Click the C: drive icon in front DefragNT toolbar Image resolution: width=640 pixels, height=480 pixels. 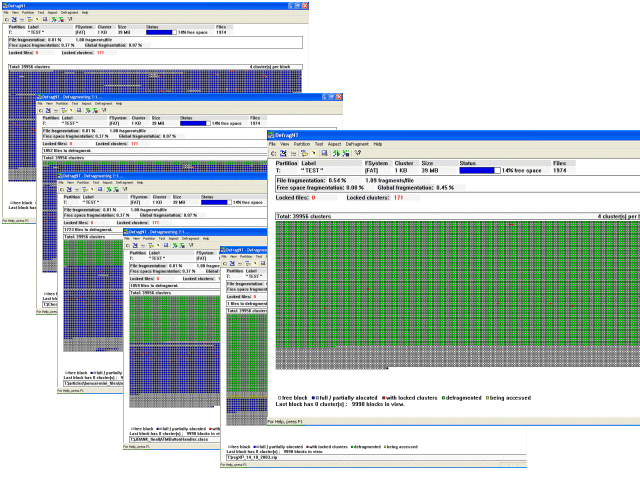[273, 153]
